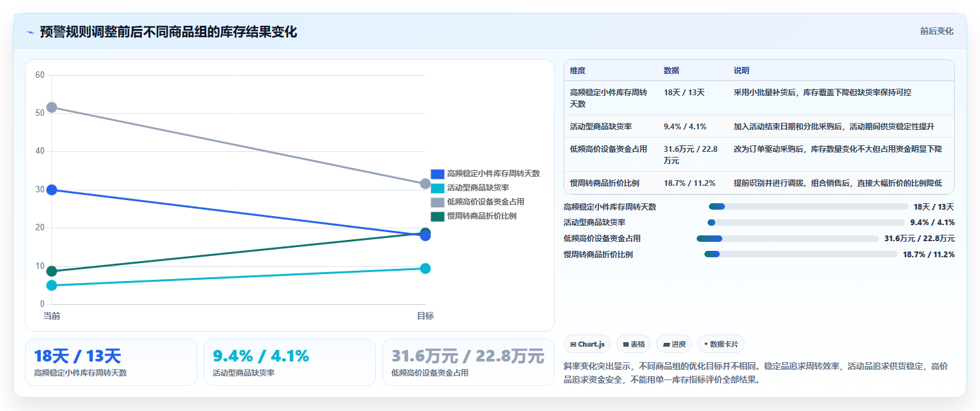Click the 慢周转商品折价比例 progress bar
980x411 pixels.
pyautogui.click(x=801, y=254)
